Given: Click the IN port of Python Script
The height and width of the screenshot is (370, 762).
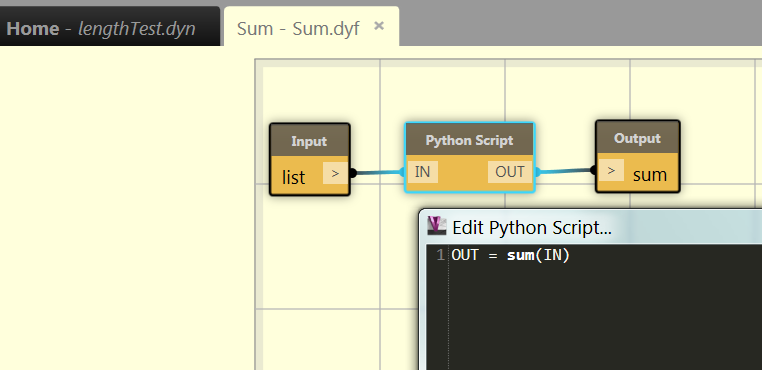Looking at the screenshot, I should click(x=422, y=172).
